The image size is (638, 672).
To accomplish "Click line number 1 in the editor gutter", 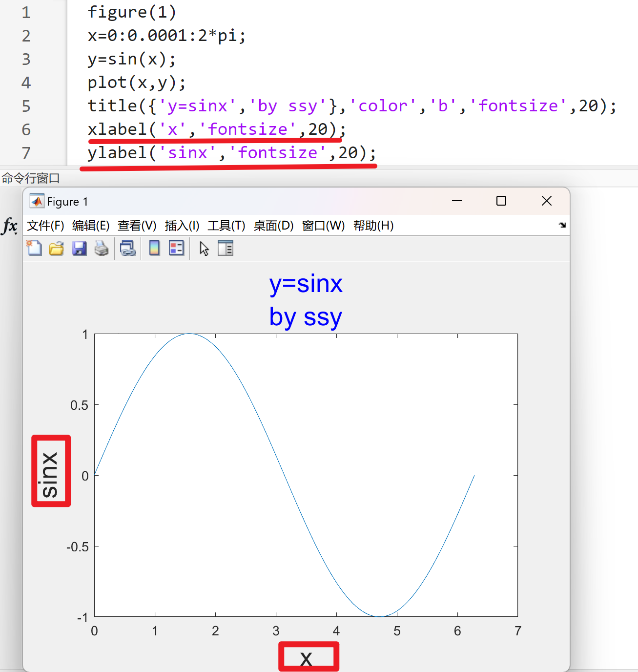I will coord(26,12).
